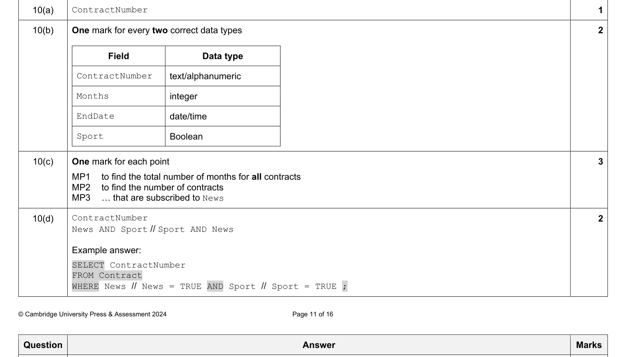Image resolution: width=644 pixels, height=357 pixels.
Task: Click the ContractNumber field cell in table
Action: (x=119, y=76)
